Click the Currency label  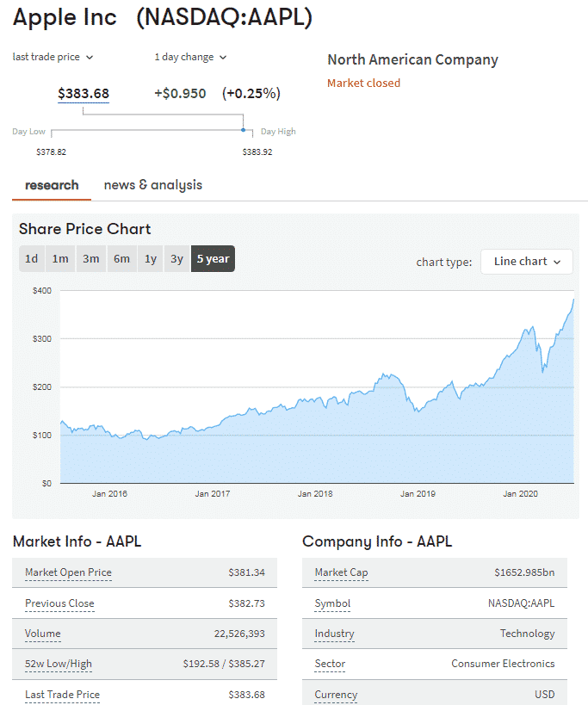[336, 695]
